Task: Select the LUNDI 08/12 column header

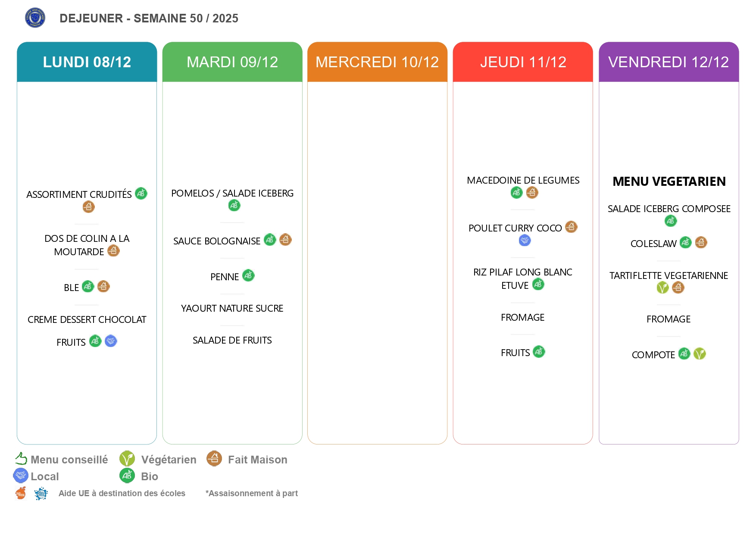Action: tap(87, 62)
